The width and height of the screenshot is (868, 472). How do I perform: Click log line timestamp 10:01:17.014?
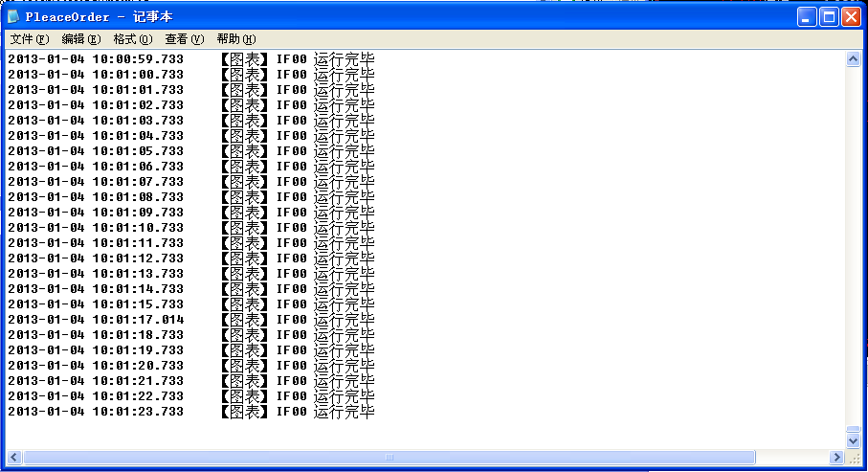click(137, 320)
